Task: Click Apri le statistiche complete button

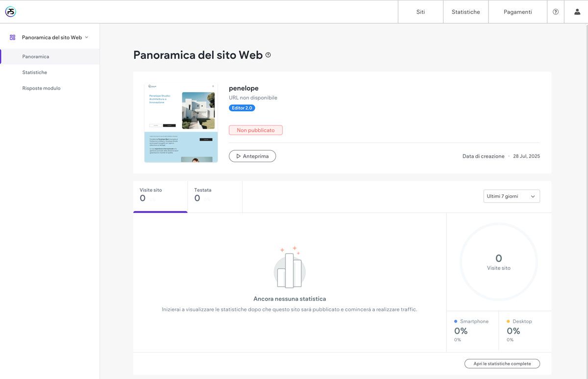Action: (502, 364)
